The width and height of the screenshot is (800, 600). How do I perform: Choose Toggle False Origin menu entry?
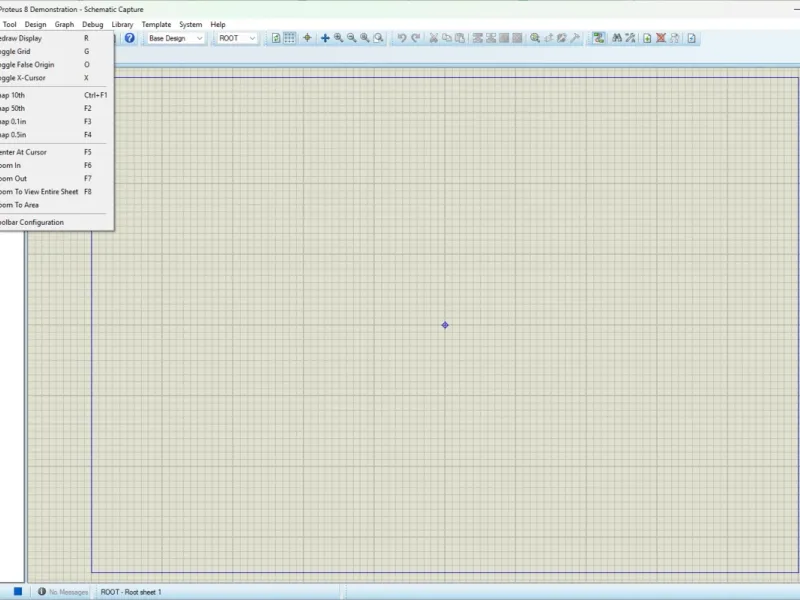pyautogui.click(x=55, y=65)
